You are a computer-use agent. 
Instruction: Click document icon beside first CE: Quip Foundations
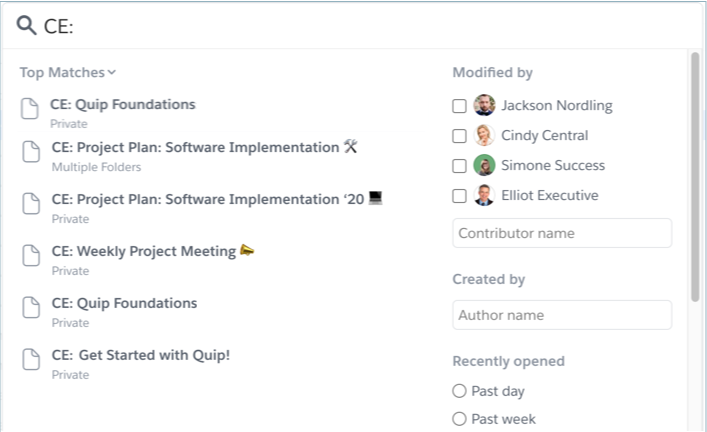pyautogui.click(x=30, y=109)
